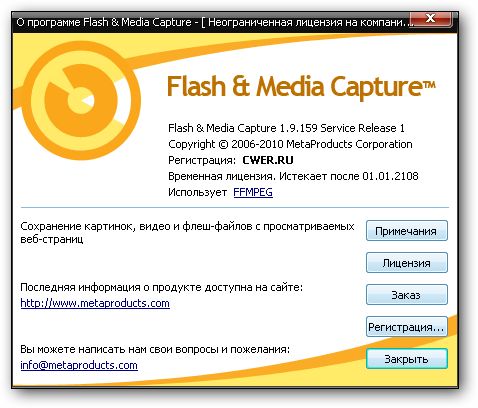Close the dialog with Закрыть button
This screenshot has height=408, width=478.
point(407,359)
